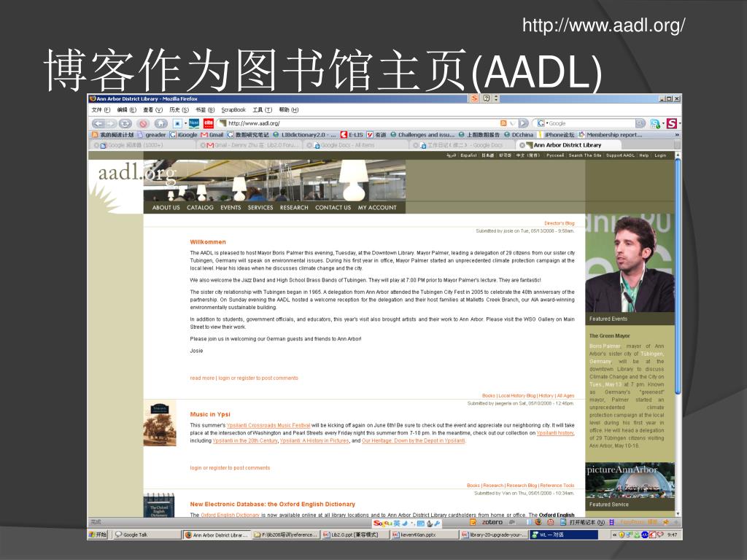Click the Music in Ypsi post title

click(210, 414)
